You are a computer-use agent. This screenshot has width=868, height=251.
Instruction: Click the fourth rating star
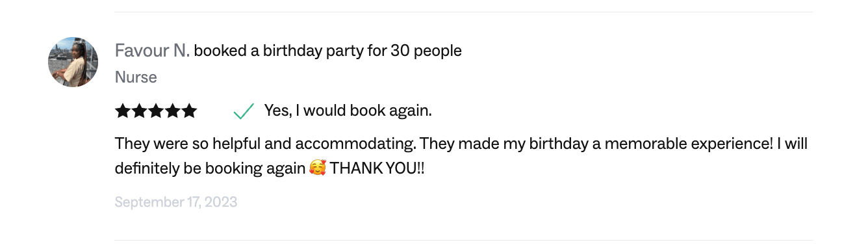172,111
